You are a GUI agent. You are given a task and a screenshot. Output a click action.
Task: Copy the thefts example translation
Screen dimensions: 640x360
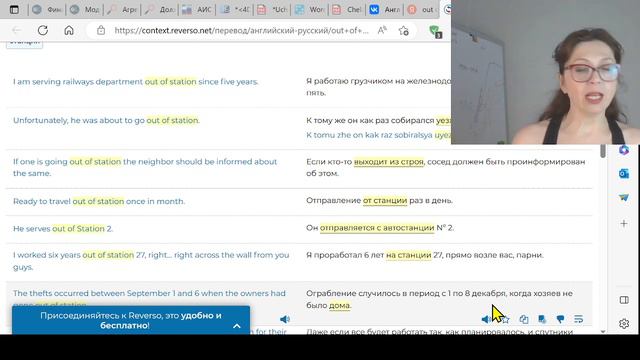coord(524,319)
